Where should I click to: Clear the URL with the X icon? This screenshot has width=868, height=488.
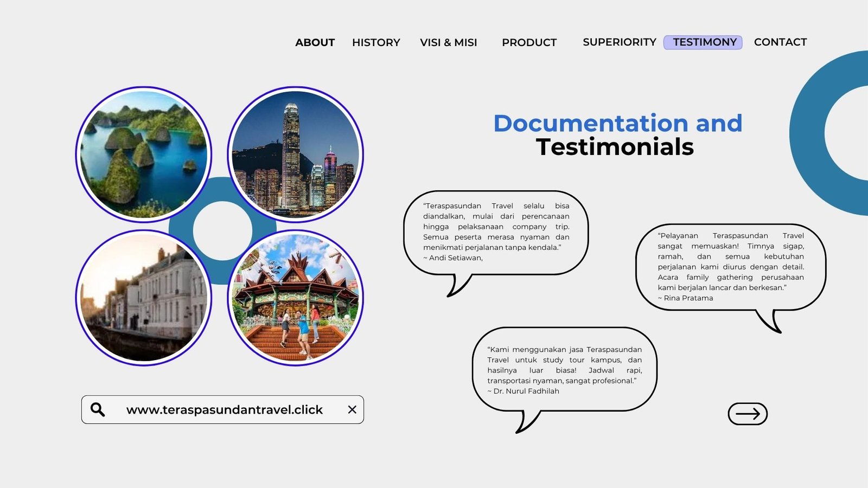(352, 410)
